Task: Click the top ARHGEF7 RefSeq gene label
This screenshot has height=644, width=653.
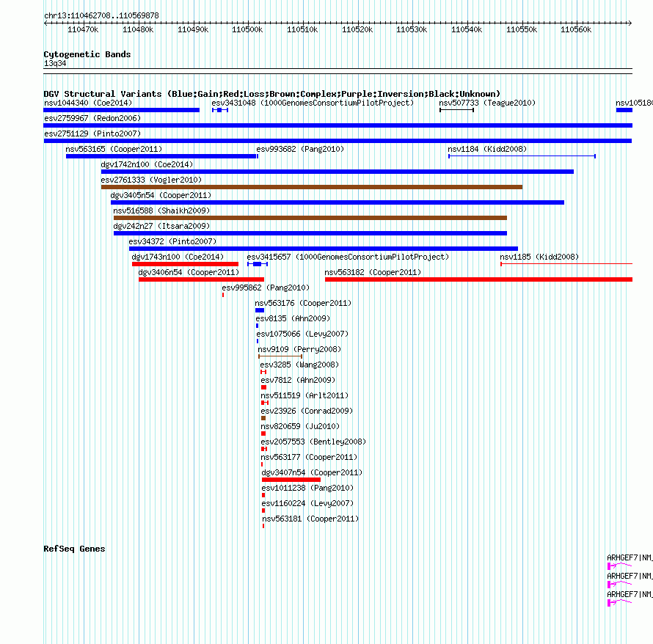Action: coord(630,557)
